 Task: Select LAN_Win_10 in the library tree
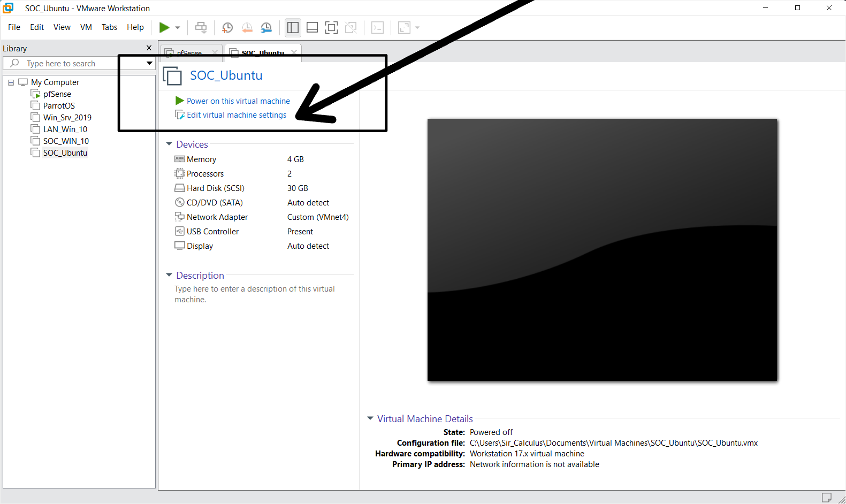65,129
